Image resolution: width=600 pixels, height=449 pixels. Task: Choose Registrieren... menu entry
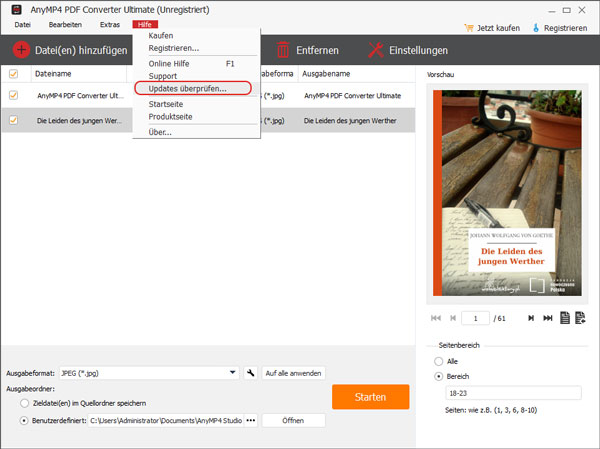point(174,48)
